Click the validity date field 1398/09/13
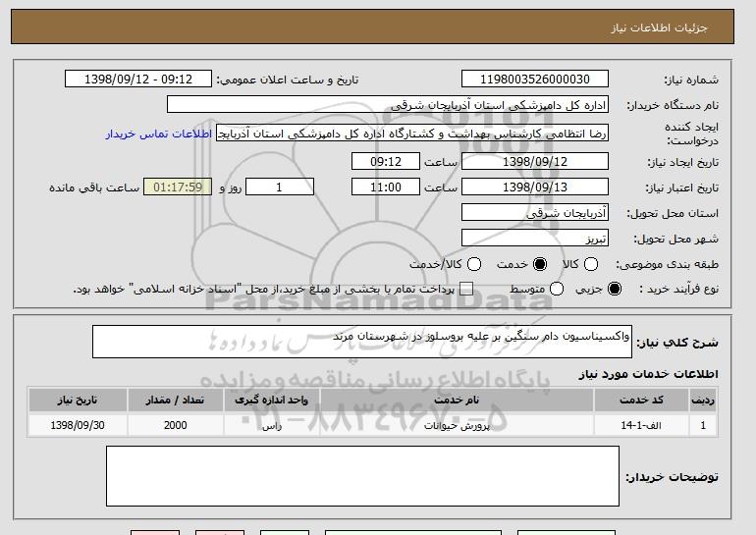 click(535, 187)
